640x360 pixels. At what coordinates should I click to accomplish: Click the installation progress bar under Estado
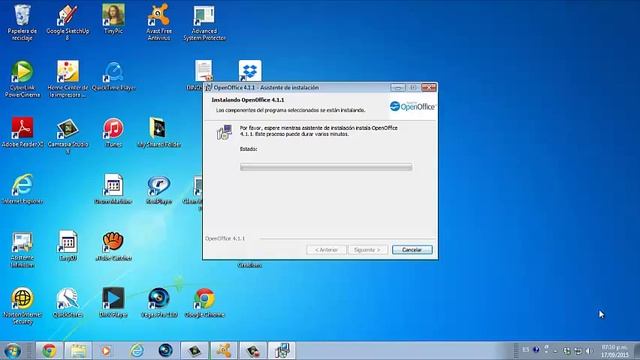pyautogui.click(x=326, y=167)
